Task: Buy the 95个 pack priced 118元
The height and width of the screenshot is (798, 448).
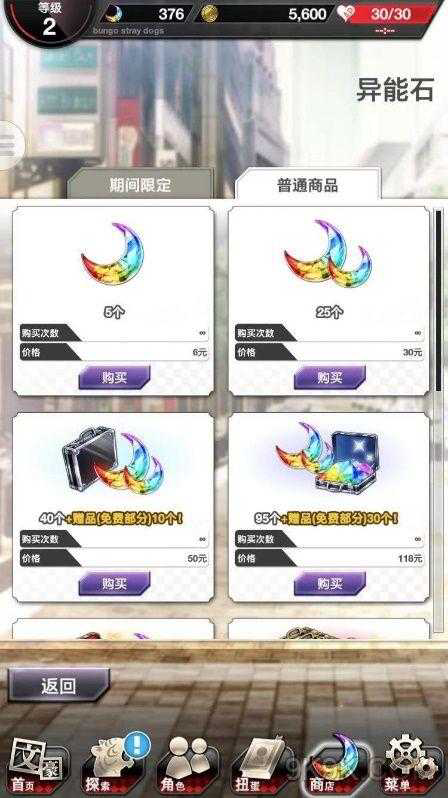Action: click(329, 583)
